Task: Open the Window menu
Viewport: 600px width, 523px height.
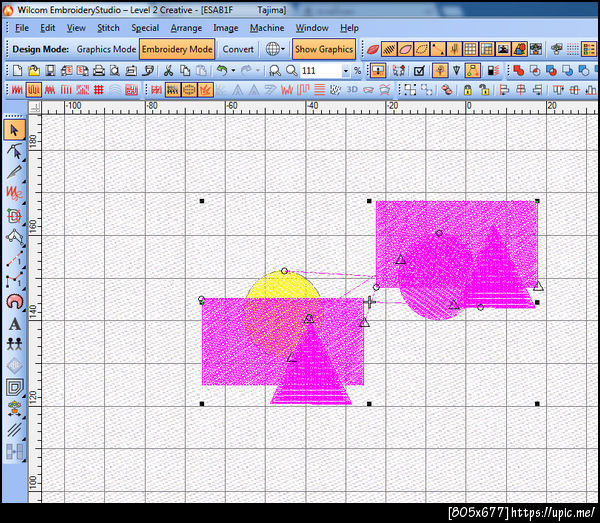Action: [312, 28]
